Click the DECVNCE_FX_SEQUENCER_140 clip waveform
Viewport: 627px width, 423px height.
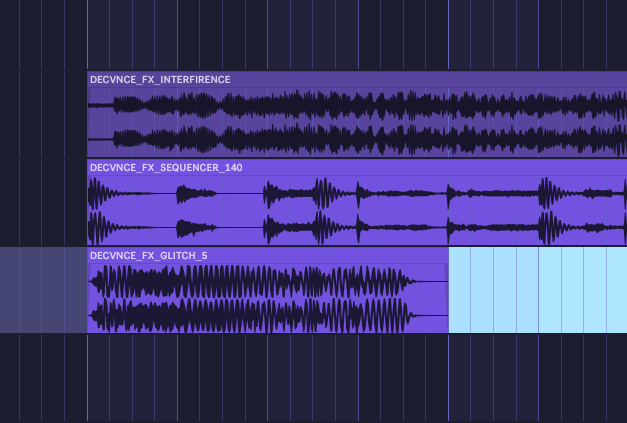click(x=357, y=210)
